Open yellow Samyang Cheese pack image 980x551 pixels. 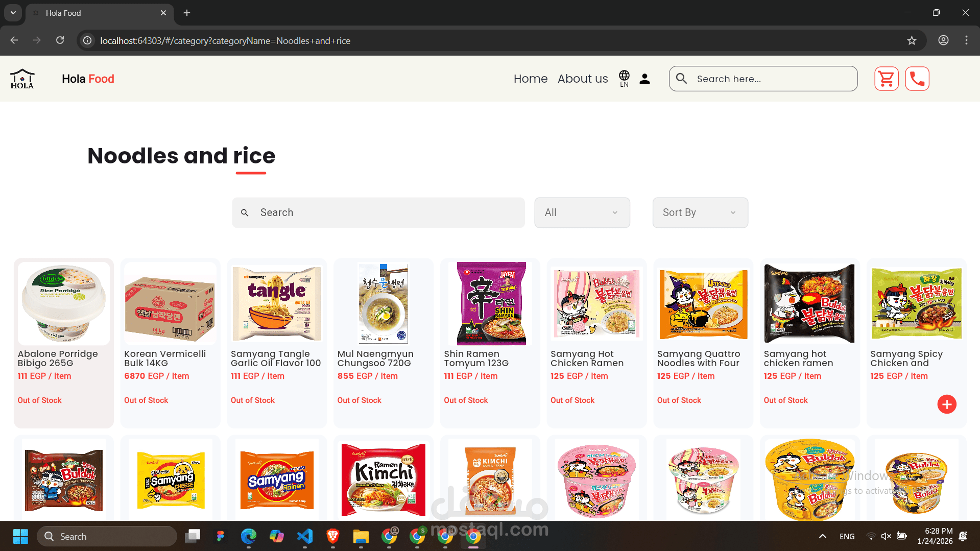click(171, 480)
